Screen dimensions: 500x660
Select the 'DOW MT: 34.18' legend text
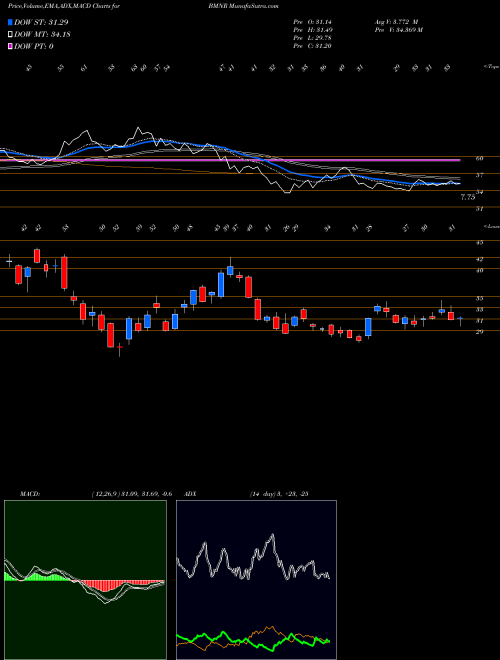[42, 34]
